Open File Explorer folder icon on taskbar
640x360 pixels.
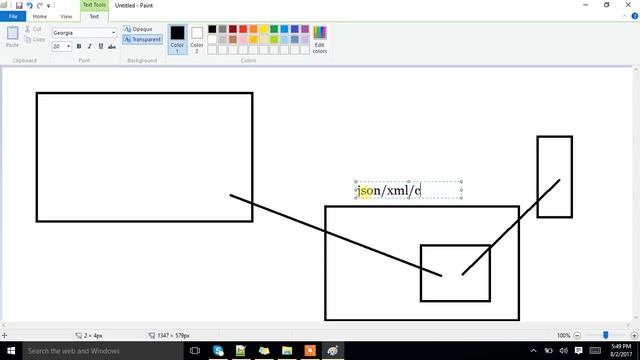[287, 351]
